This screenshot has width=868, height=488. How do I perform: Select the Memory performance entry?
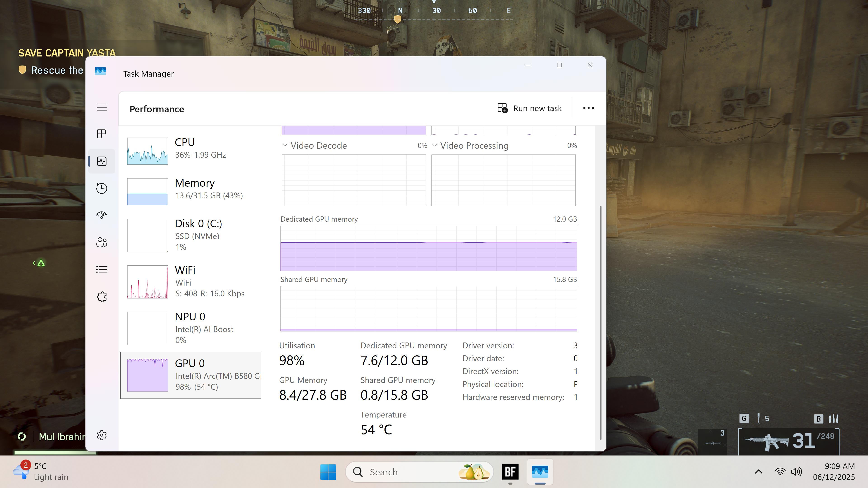pos(191,192)
